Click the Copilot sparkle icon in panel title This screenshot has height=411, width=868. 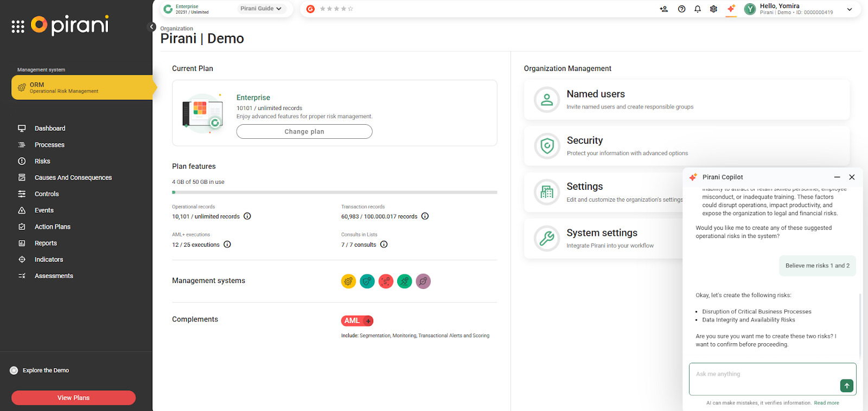point(693,177)
